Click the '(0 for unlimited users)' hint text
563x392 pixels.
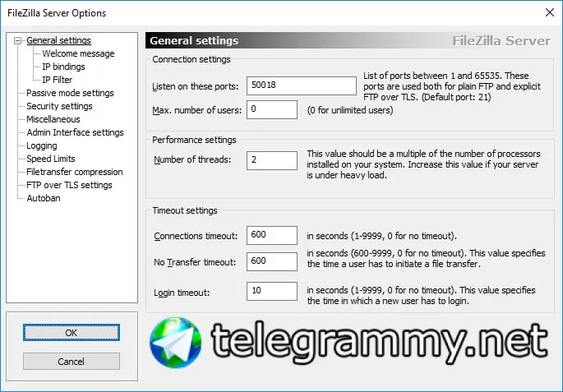tap(350, 110)
